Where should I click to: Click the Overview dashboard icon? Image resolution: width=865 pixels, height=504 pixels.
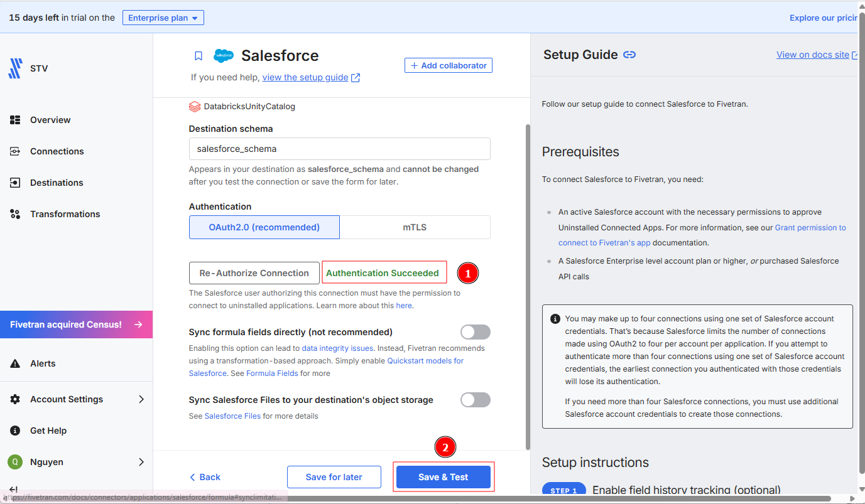point(16,120)
